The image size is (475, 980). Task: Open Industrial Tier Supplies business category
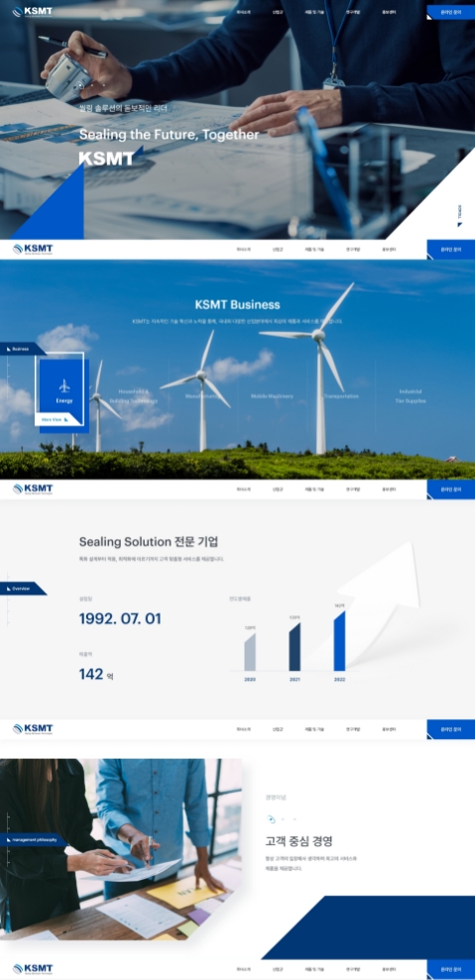[411, 396]
